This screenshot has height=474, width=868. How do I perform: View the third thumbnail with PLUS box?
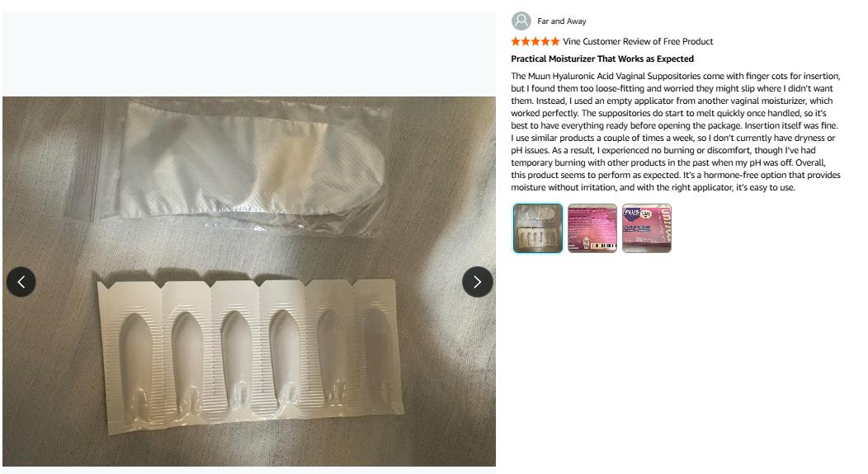647,228
